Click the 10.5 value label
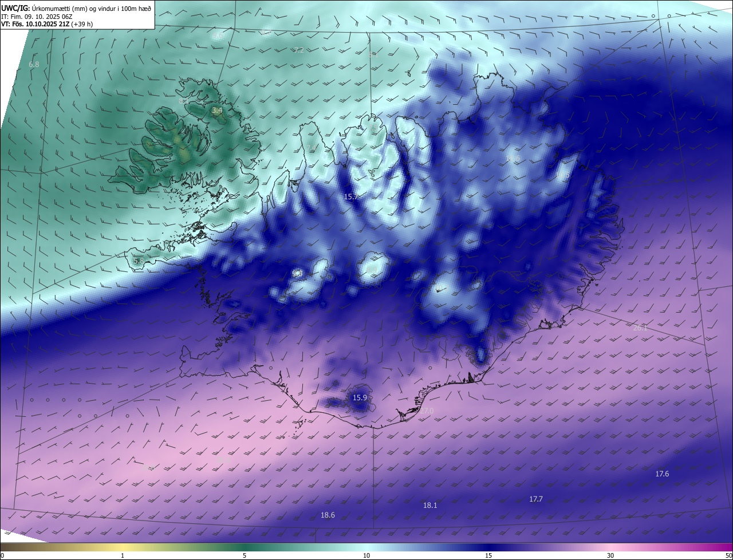The image size is (733, 560). (563, 175)
